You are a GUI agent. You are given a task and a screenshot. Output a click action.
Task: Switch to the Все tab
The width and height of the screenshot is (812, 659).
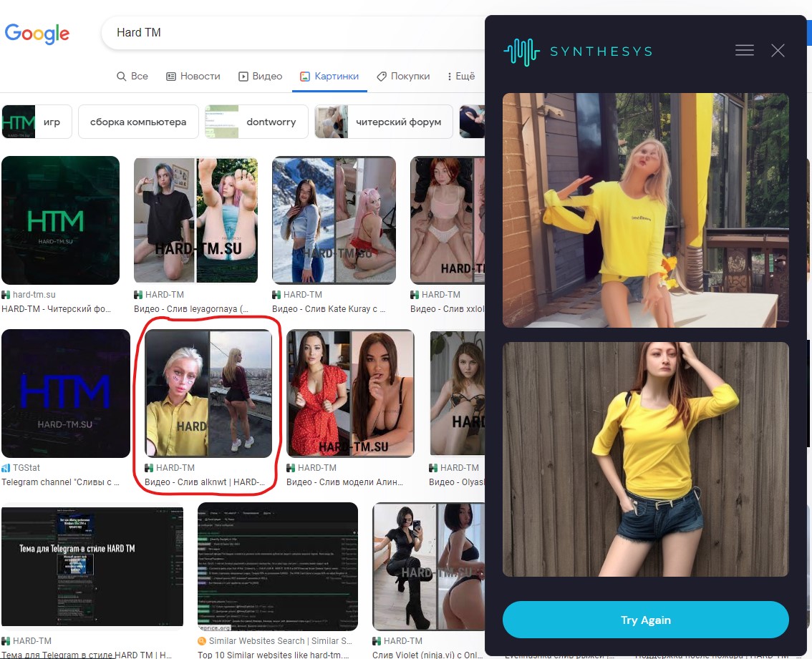132,76
